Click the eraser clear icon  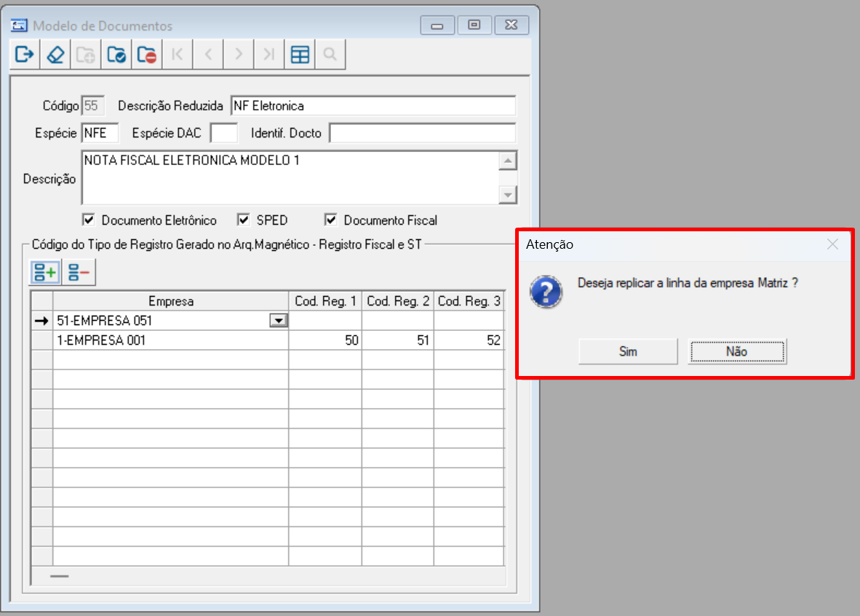pyautogui.click(x=55, y=55)
